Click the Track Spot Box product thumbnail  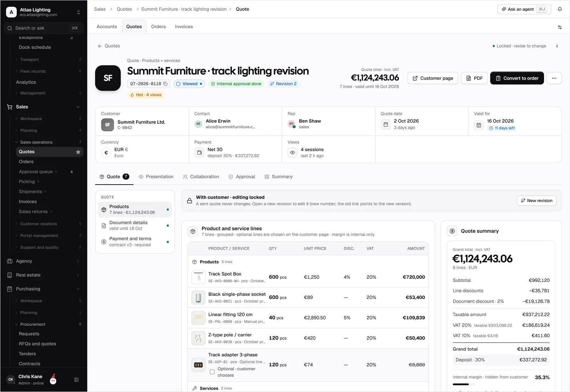198,277
